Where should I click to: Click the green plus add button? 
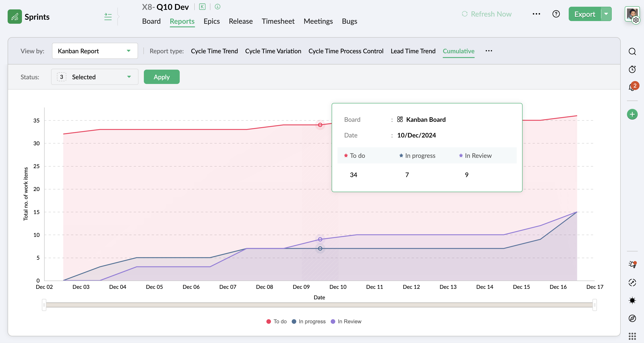click(632, 114)
